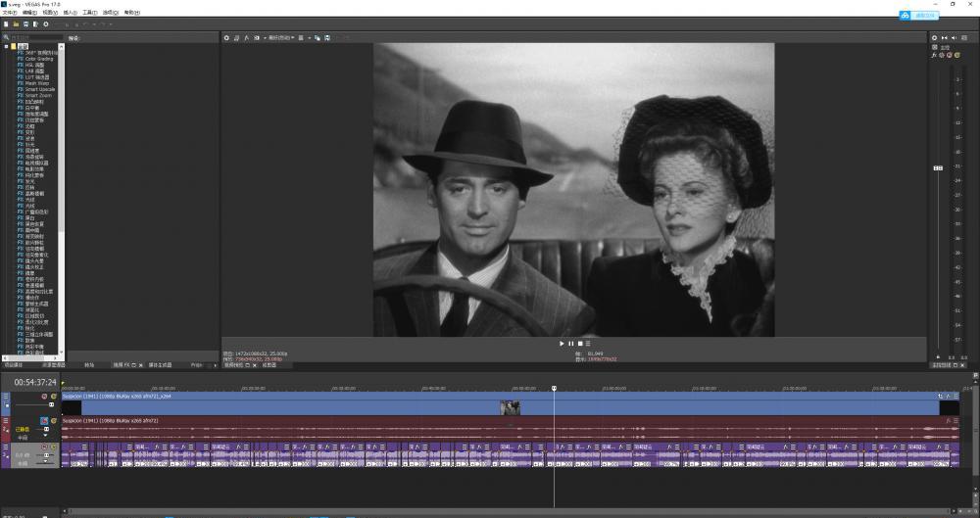Open project via yellow folder icon

(x=16, y=24)
